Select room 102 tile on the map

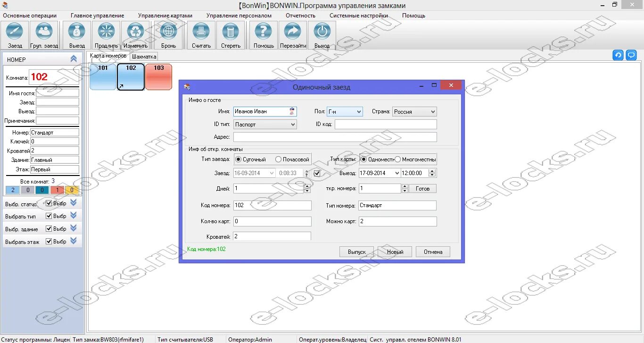131,77
